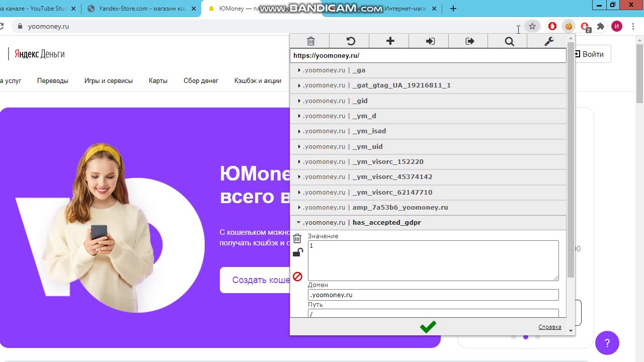
Task: Expand the _ym_d cookie row
Action: (428, 116)
